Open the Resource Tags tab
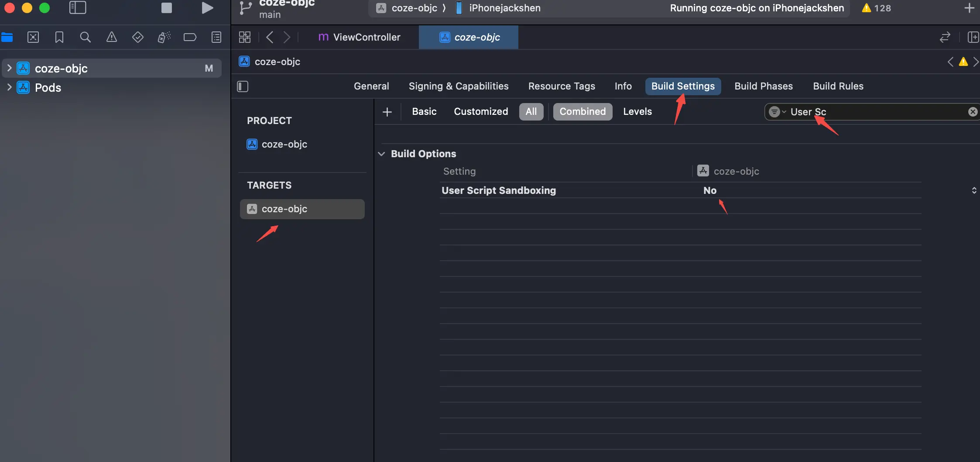980x462 pixels. coord(562,86)
